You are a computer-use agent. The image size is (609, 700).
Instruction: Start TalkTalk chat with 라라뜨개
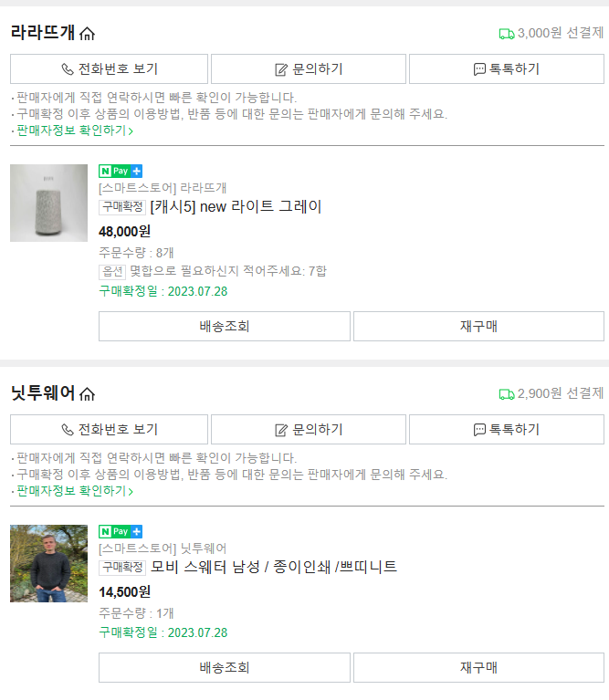(506, 69)
